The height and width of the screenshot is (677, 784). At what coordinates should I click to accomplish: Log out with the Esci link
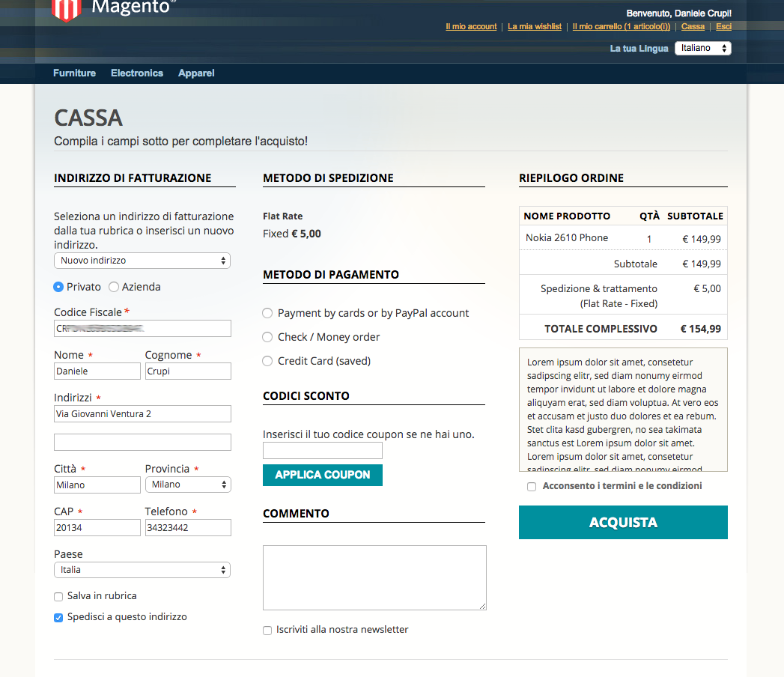(x=723, y=26)
